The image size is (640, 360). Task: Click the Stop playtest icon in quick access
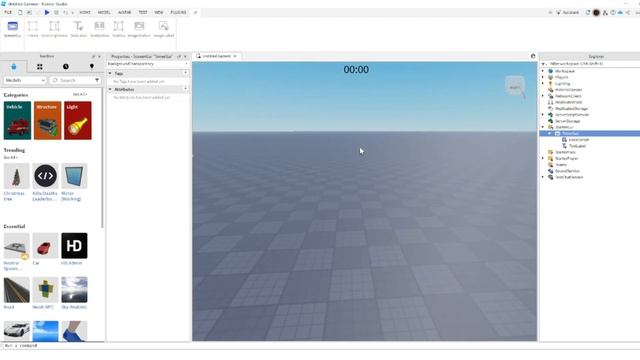pyautogui.click(x=56, y=12)
